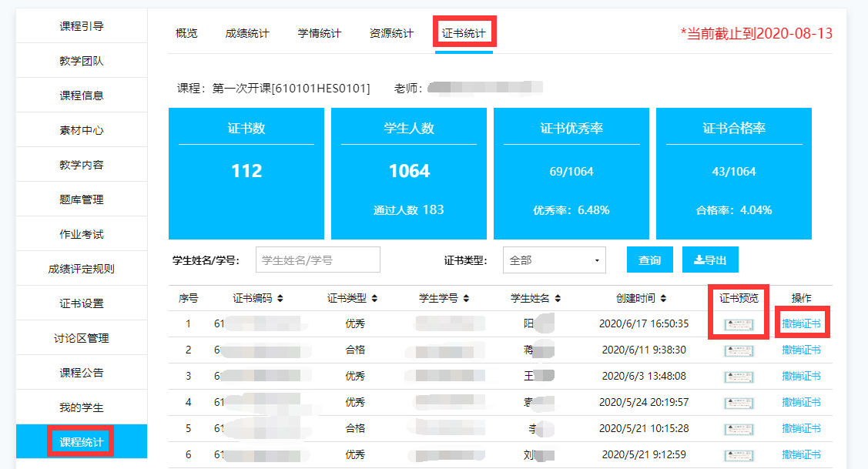The image size is (868, 469).
Task: Open 证书设置 in the sidebar
Action: [82, 303]
